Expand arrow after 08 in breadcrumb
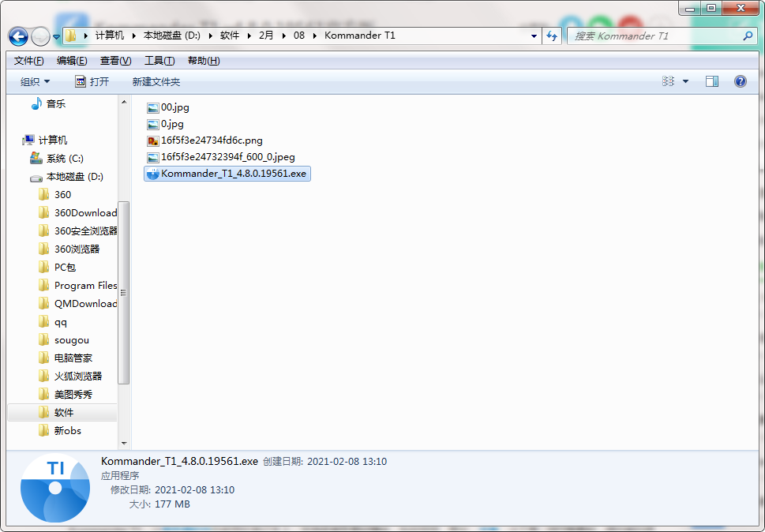Image resolution: width=765 pixels, height=532 pixels. point(315,36)
